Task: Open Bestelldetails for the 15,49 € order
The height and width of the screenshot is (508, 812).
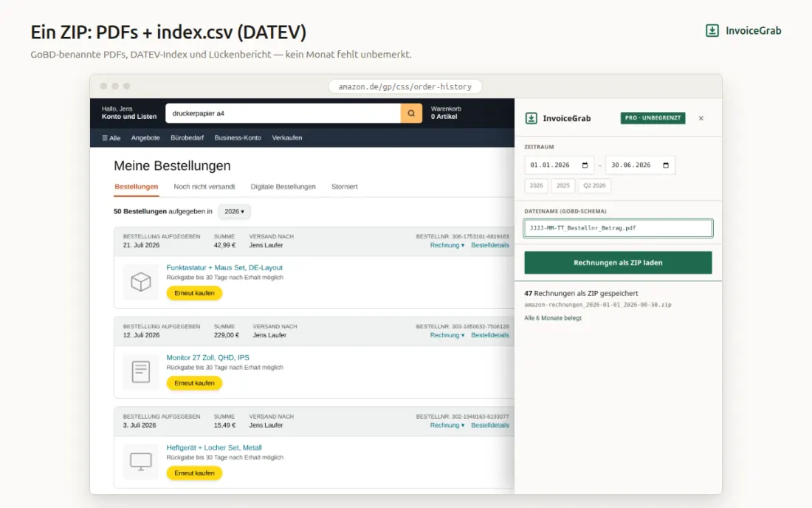Action: 490,425
